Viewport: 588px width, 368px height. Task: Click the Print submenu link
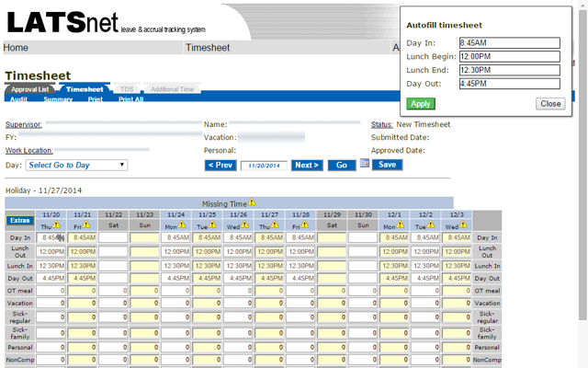pos(96,99)
